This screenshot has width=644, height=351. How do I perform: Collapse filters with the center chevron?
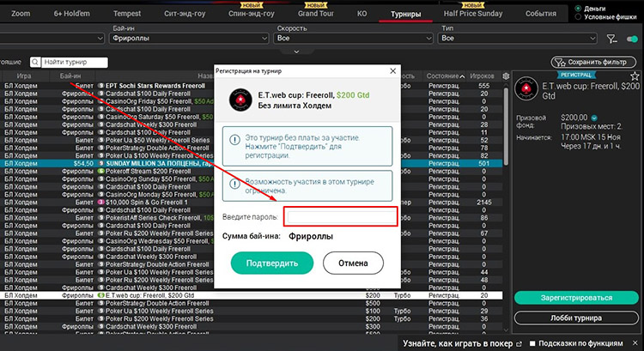click(x=296, y=51)
